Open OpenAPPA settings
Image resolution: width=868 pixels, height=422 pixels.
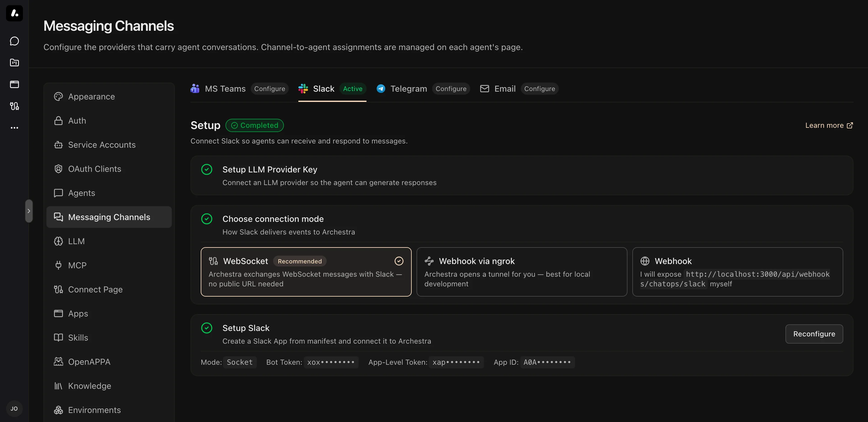point(109,362)
